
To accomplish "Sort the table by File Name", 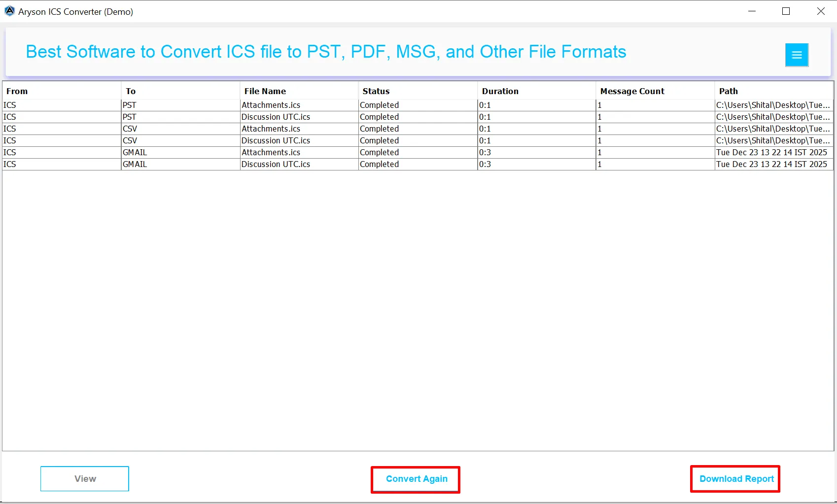I will [x=265, y=91].
